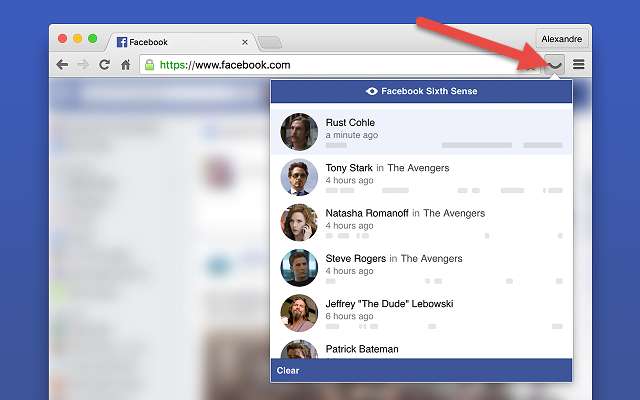Open the Chrome hamburger menu
The height and width of the screenshot is (400, 640).
(578, 64)
